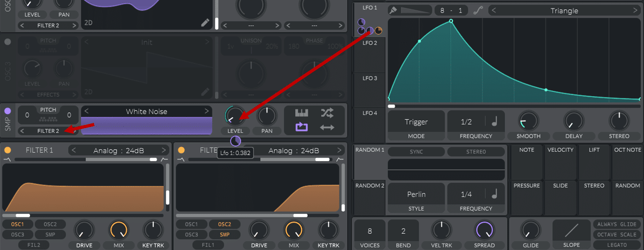Click the OCT NOTE modulation source
The height and width of the screenshot is (250, 644).
coord(627,162)
